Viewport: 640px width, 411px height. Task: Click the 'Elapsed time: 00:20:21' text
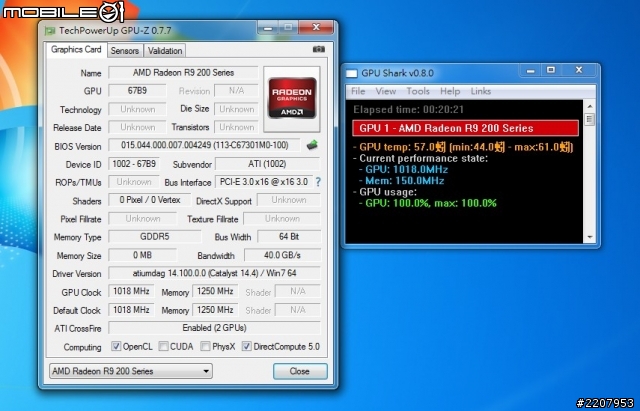click(408, 109)
